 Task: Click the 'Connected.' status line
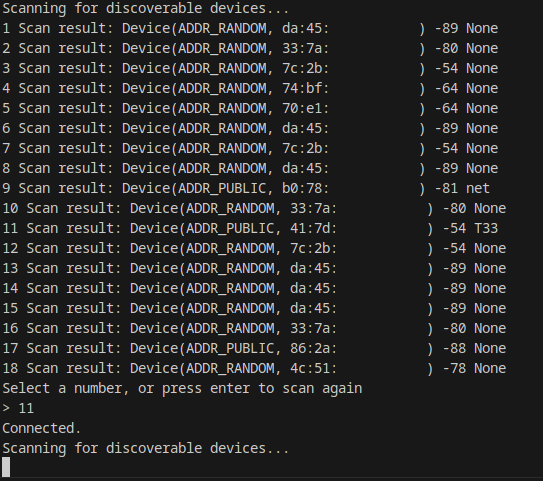(x=41, y=429)
